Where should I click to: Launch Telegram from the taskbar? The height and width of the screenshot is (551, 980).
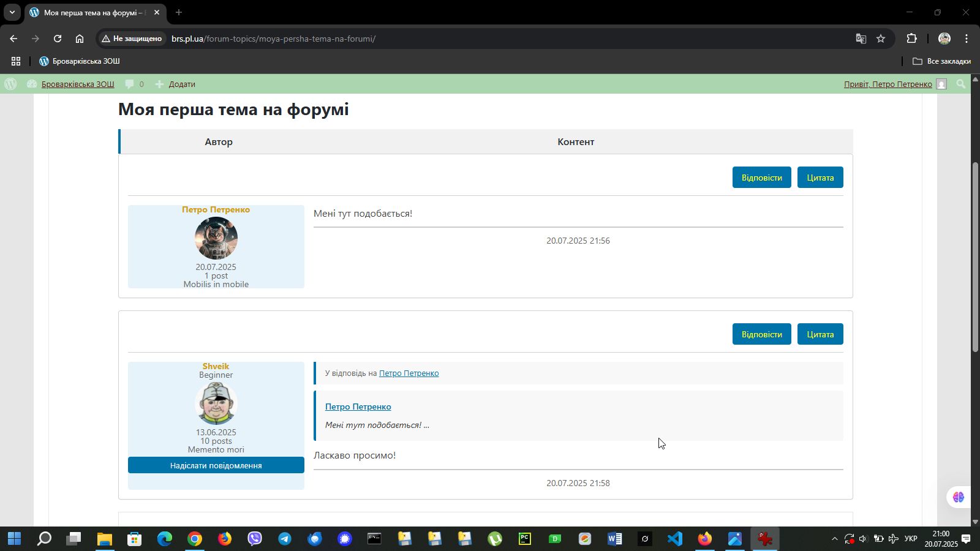(x=285, y=539)
